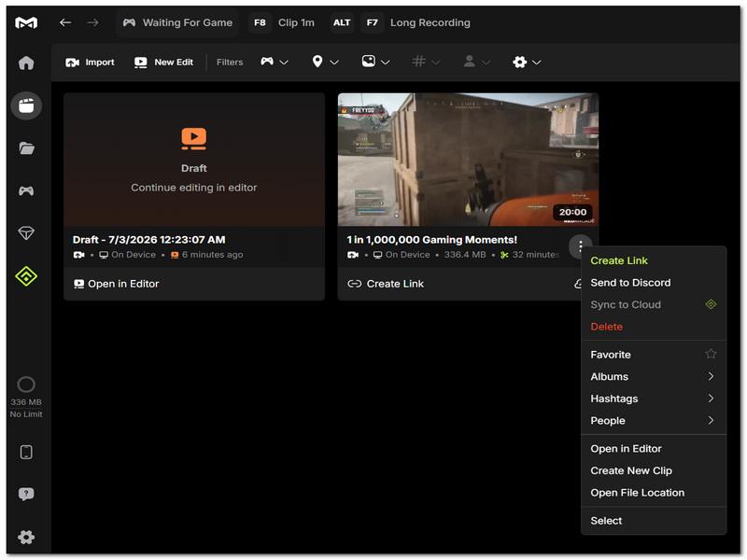Open the help chat bubble icon
Viewport: 747px width, 560px height.
click(26, 494)
